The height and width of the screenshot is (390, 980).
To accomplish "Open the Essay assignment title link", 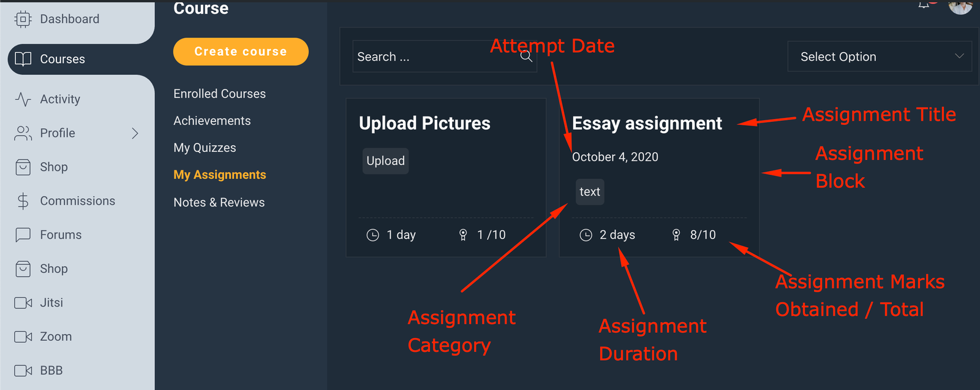I will click(647, 123).
